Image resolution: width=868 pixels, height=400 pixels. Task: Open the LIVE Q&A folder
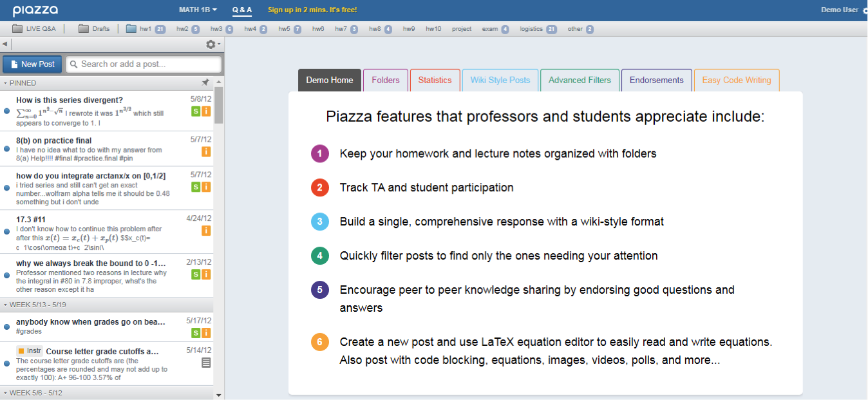point(34,29)
